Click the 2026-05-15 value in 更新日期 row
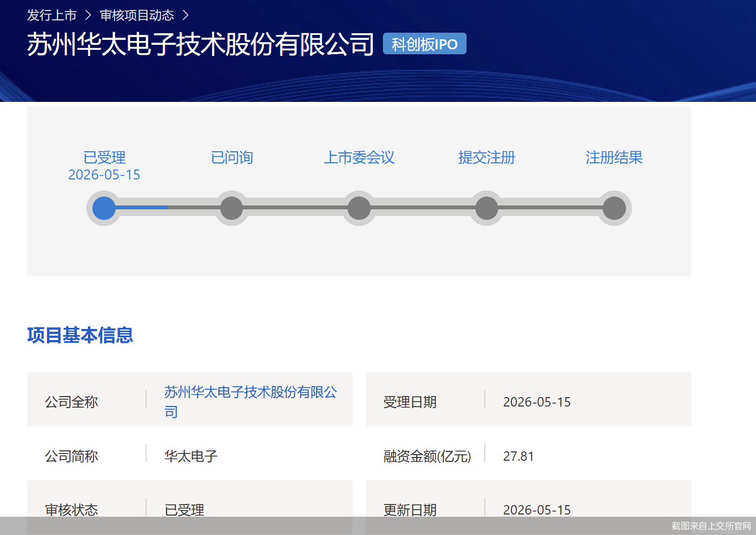This screenshot has height=535, width=756. (537, 510)
